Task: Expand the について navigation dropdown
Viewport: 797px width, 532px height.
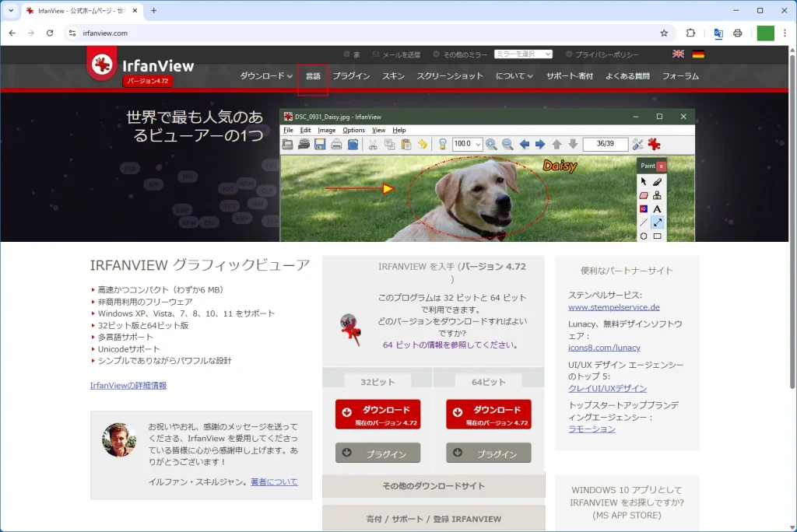Action: click(514, 75)
